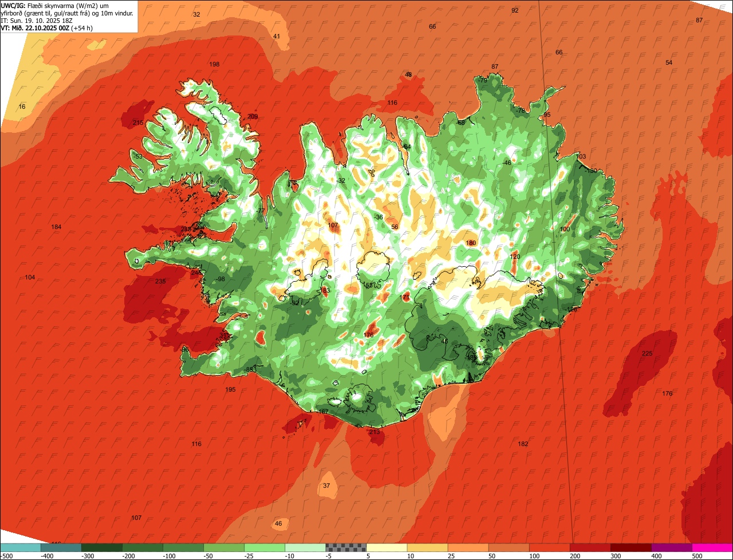The image size is (733, 560).
Task: Select the red-orange 100 to 200 legend swatch
Action: coord(549,547)
